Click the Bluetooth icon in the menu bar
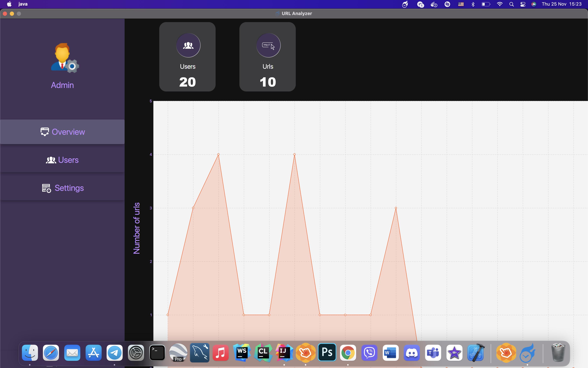Viewport: 588px width, 368px height. (x=473, y=4)
